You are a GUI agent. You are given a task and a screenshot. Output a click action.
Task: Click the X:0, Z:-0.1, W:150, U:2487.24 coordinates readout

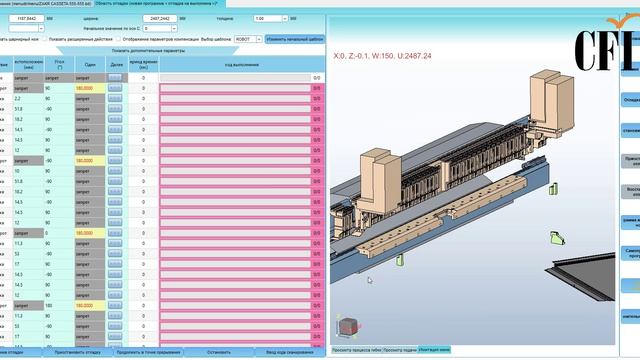pyautogui.click(x=382, y=56)
